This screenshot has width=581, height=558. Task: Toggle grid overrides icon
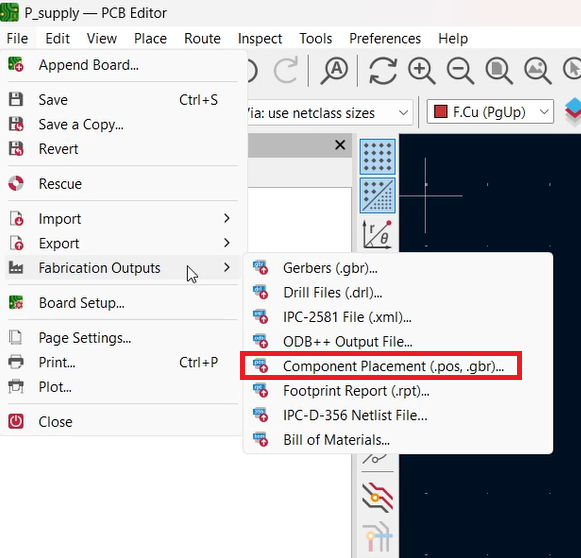378,196
